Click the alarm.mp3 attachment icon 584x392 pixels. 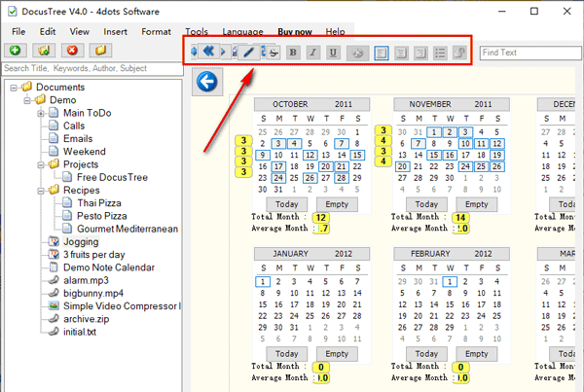[x=54, y=280]
